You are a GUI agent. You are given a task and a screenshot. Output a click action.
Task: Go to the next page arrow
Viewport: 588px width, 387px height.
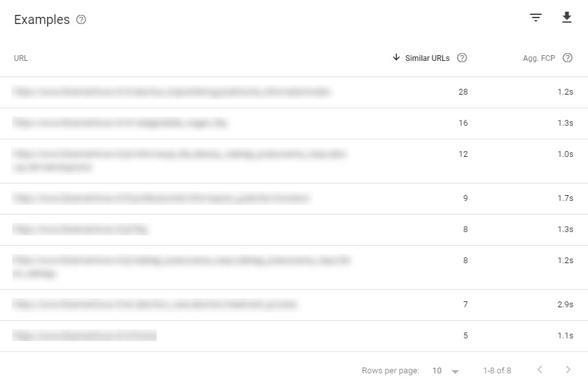pos(568,369)
